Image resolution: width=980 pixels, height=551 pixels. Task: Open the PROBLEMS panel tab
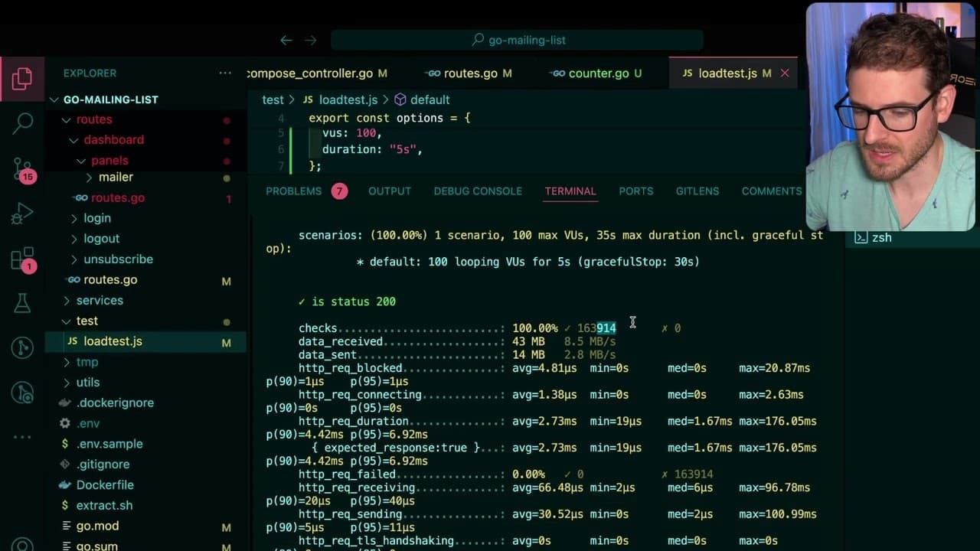[x=306, y=191]
